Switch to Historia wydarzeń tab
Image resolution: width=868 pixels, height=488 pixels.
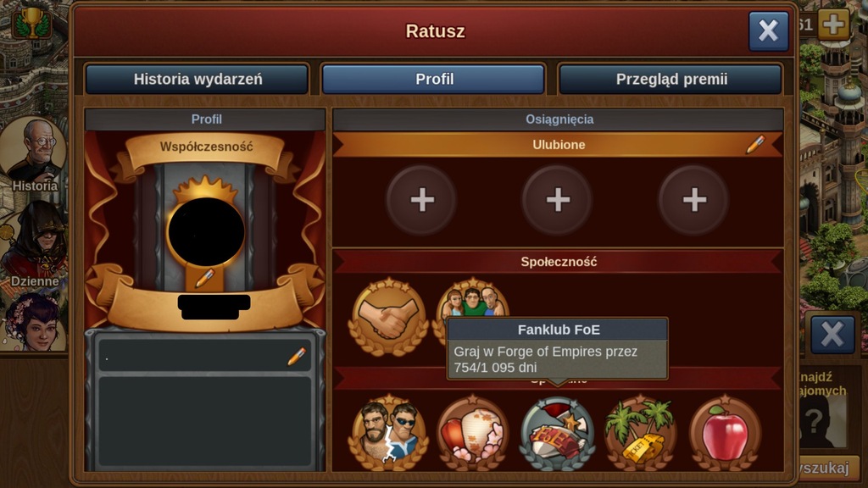198,79
